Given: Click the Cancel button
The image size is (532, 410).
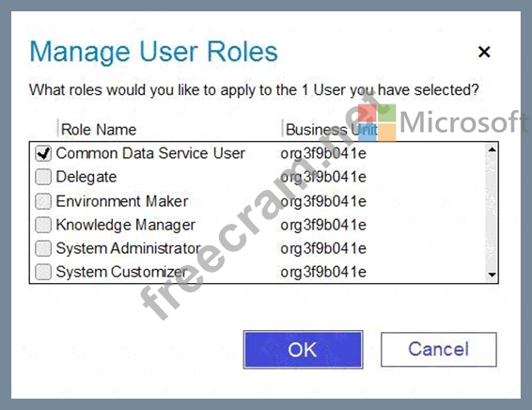Looking at the screenshot, I should pos(439,350).
